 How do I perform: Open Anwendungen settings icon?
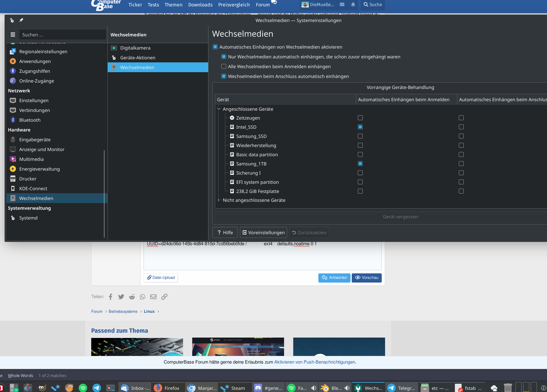[13, 61]
